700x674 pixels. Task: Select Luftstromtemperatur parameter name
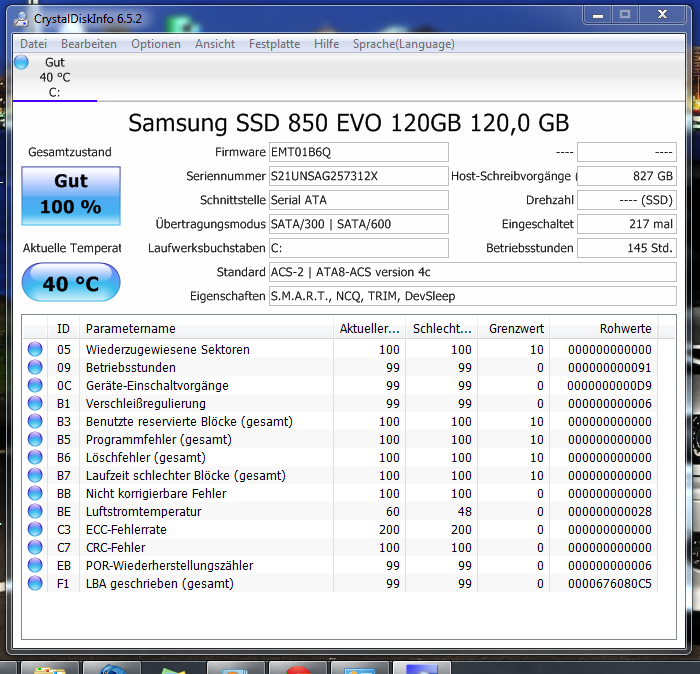pos(144,512)
